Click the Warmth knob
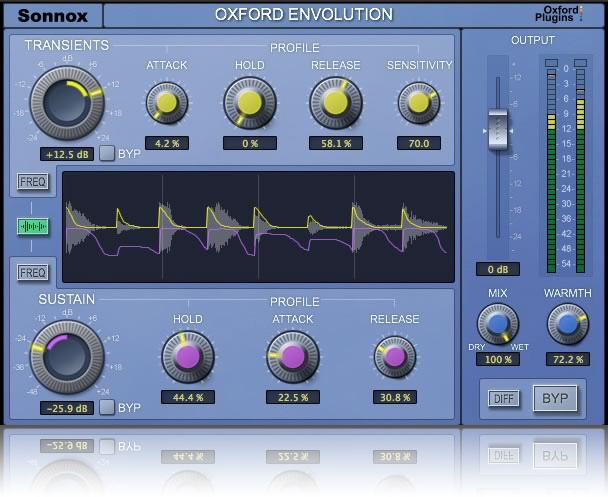 pyautogui.click(x=567, y=325)
